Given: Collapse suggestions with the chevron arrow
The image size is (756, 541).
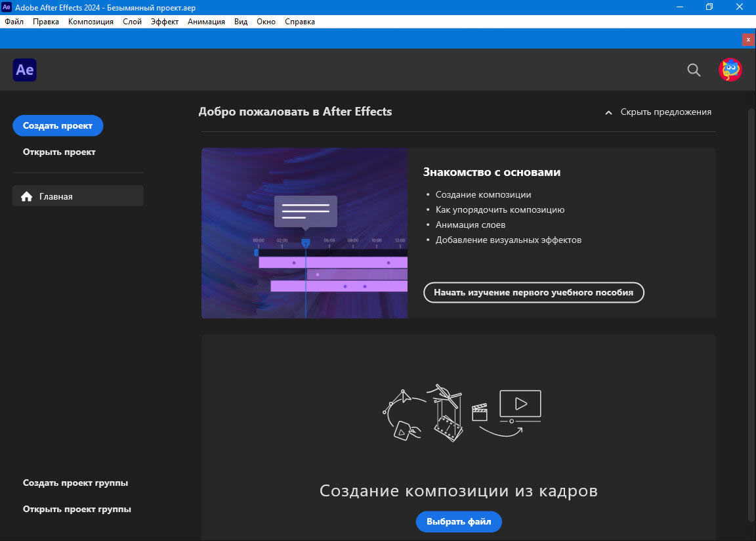Looking at the screenshot, I should [608, 112].
